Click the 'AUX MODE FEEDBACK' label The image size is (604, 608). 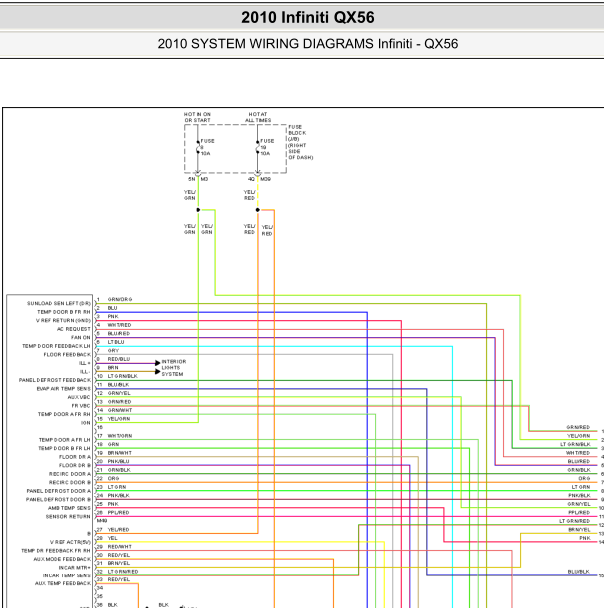point(62,559)
